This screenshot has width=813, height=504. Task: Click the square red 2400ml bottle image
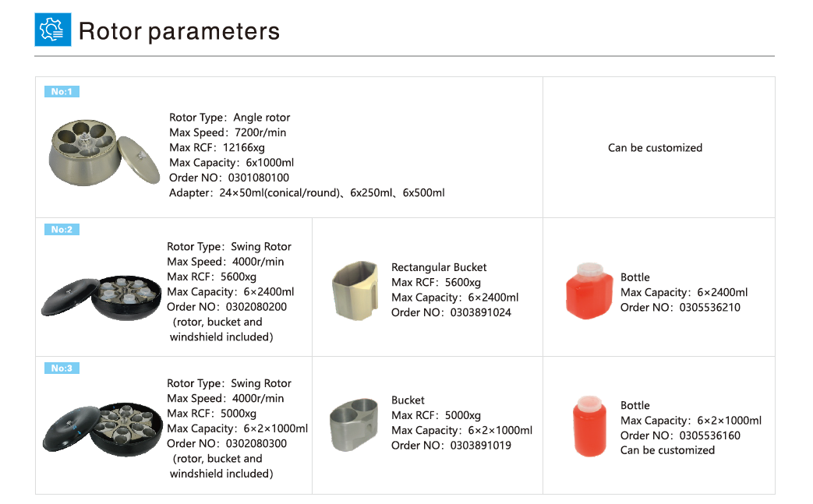click(x=588, y=293)
